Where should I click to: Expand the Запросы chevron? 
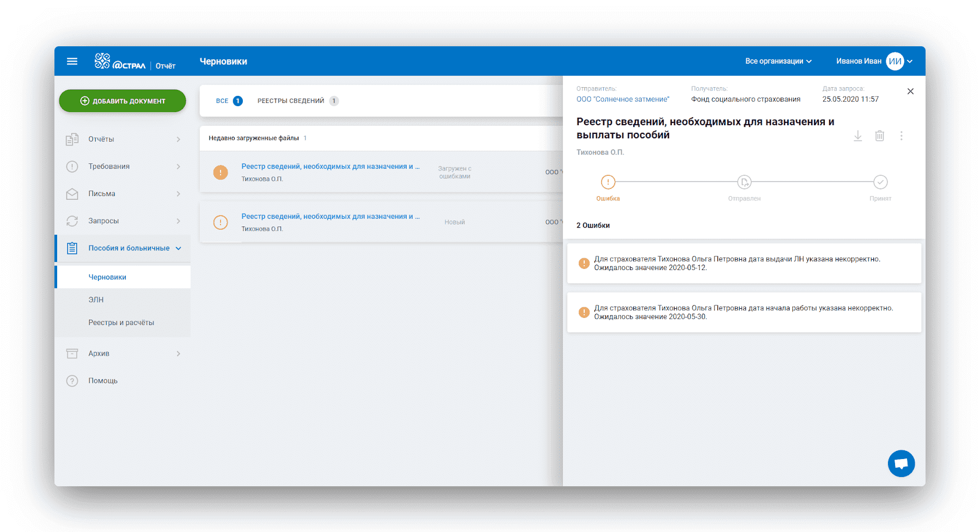pyautogui.click(x=179, y=221)
